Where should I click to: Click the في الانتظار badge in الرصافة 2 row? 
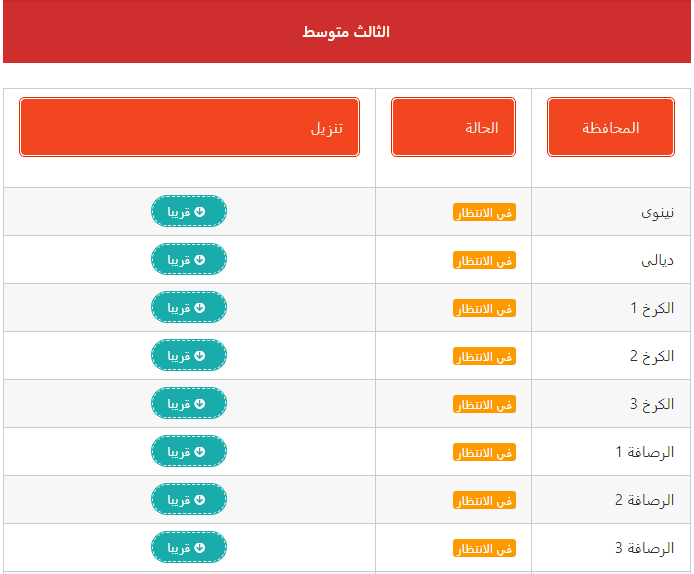484,501
